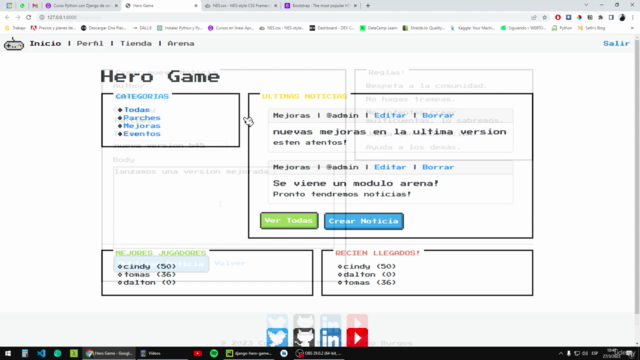Open the Opera-style red extension icon

click(x=558, y=17)
